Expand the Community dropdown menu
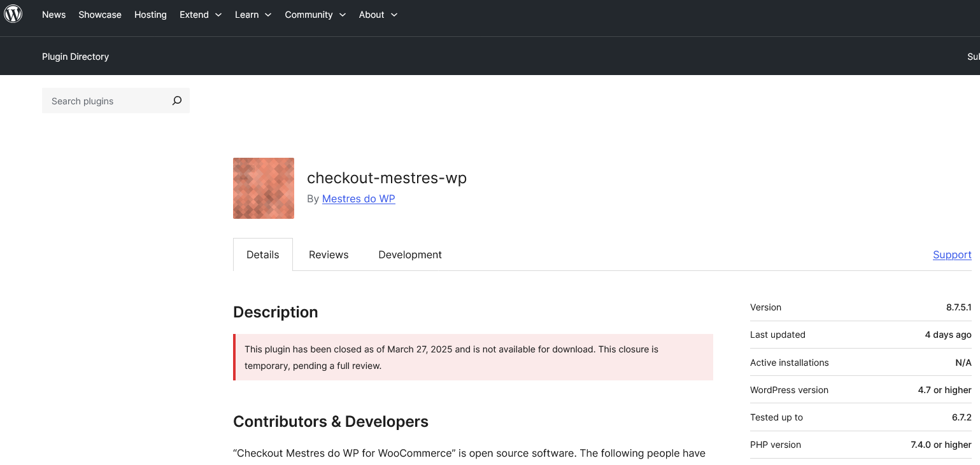 click(315, 15)
